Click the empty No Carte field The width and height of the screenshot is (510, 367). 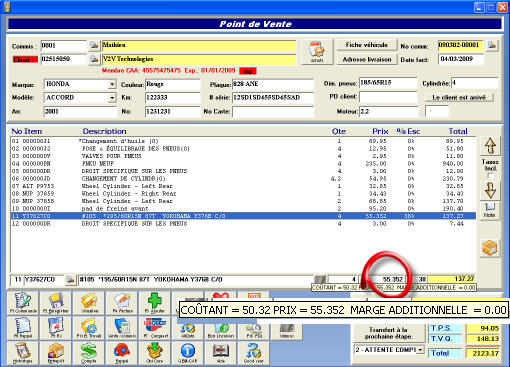[273, 111]
